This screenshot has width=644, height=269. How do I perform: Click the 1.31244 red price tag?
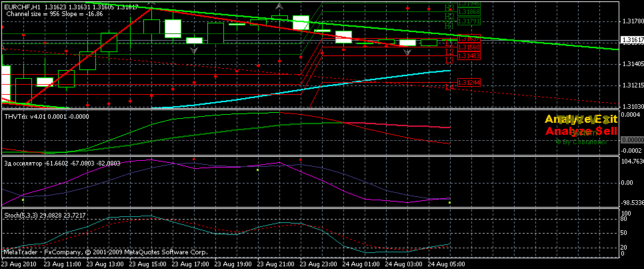click(469, 82)
